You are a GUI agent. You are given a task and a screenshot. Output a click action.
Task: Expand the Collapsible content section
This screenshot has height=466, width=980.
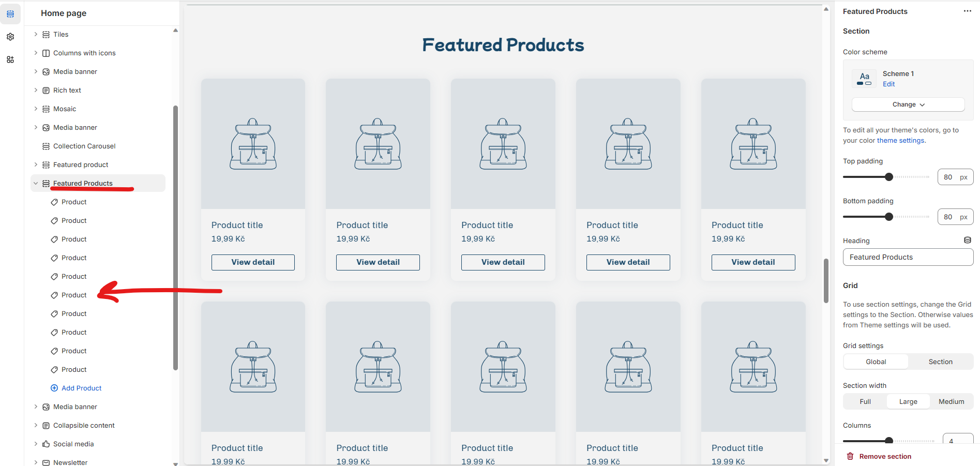tap(36, 425)
